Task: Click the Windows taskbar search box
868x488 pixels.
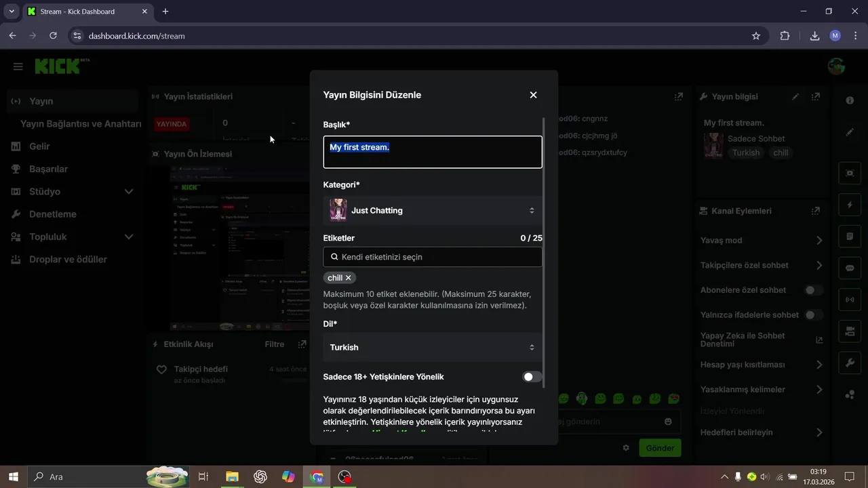Action: 108,476
